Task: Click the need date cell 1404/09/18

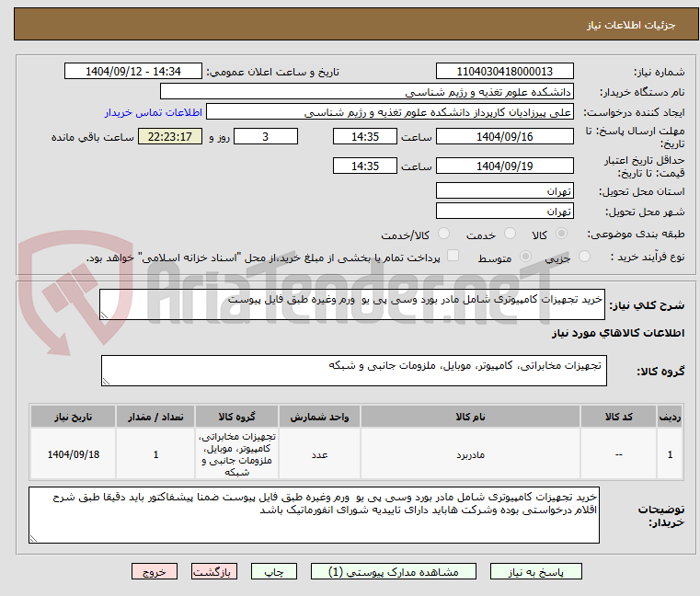Action: pos(74,454)
